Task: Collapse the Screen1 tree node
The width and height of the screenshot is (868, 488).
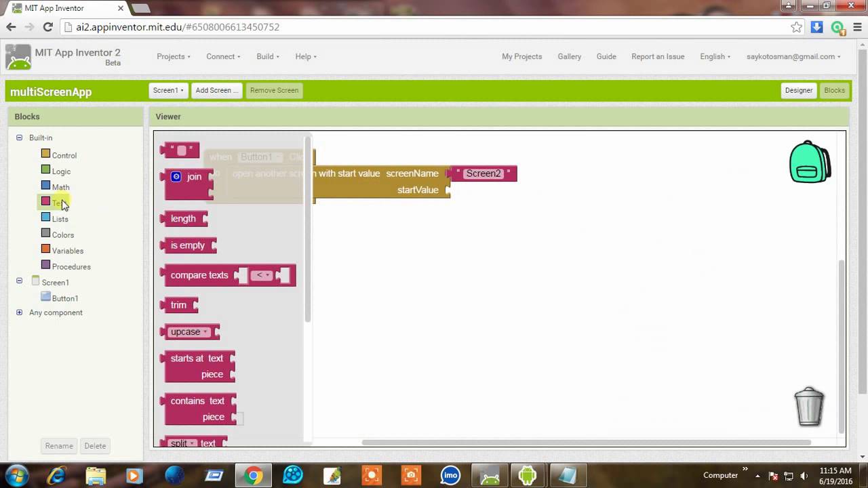Action: tap(19, 281)
